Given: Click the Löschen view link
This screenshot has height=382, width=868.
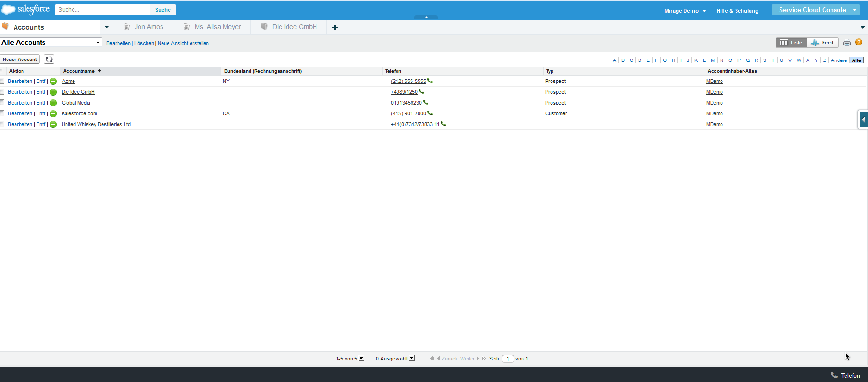Looking at the screenshot, I should (144, 43).
